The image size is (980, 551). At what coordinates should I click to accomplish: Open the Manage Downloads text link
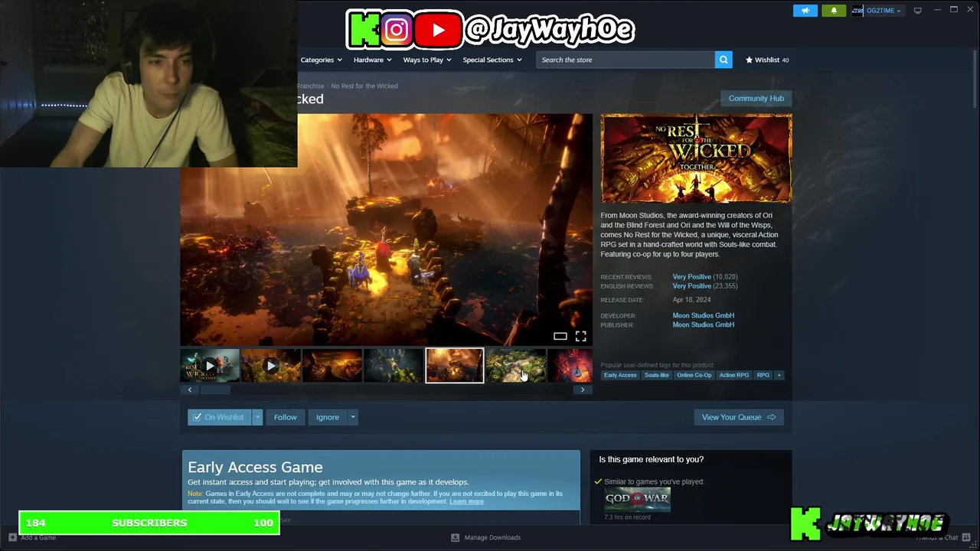point(492,537)
